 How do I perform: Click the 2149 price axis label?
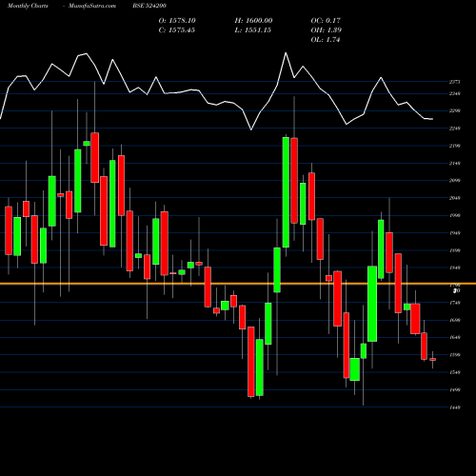455,164
